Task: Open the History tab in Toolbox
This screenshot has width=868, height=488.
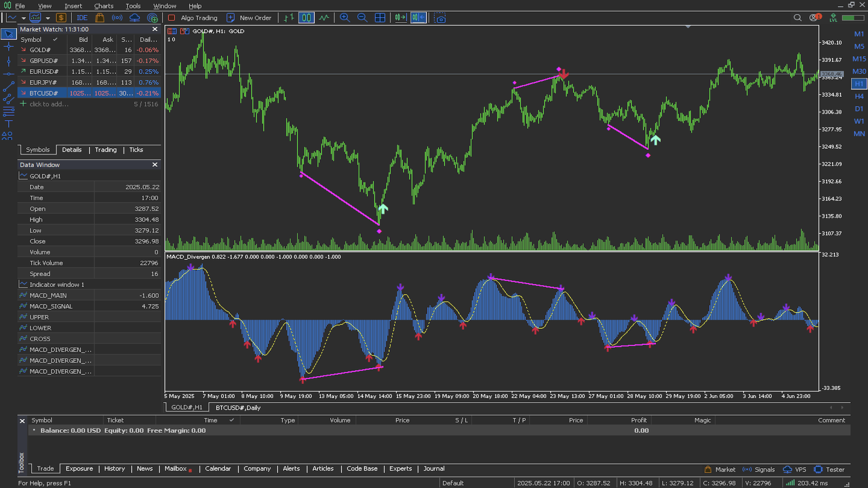Action: coord(114,469)
